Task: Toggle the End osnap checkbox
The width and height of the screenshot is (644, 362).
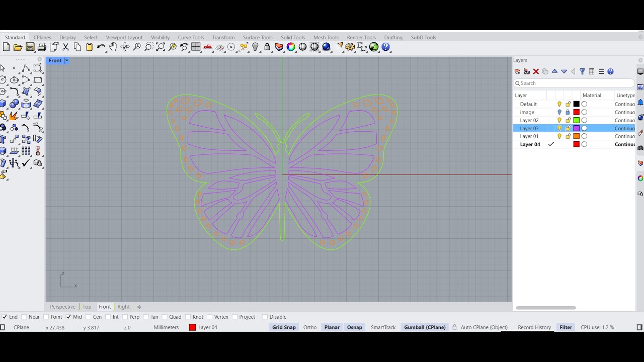Action: (5, 317)
